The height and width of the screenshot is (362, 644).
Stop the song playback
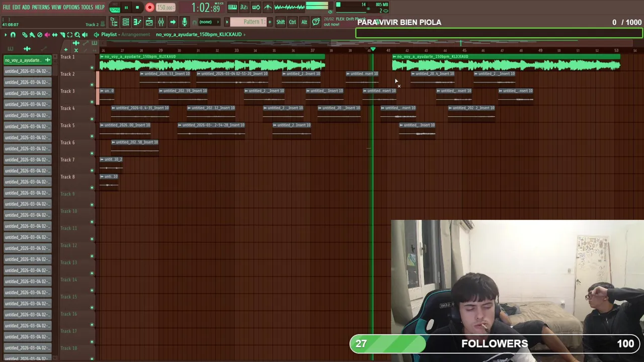click(137, 8)
